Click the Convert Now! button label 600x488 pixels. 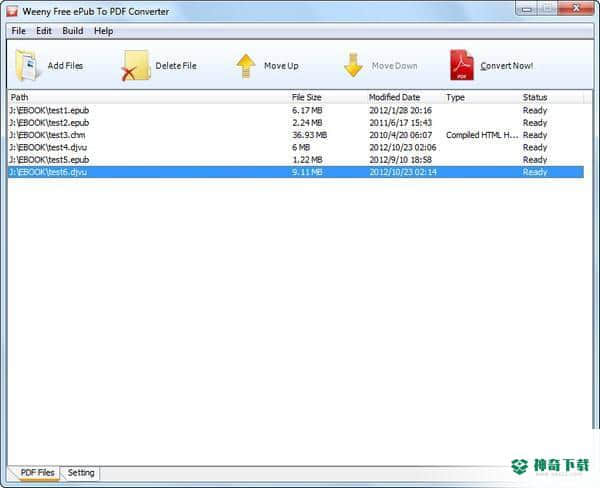507,66
